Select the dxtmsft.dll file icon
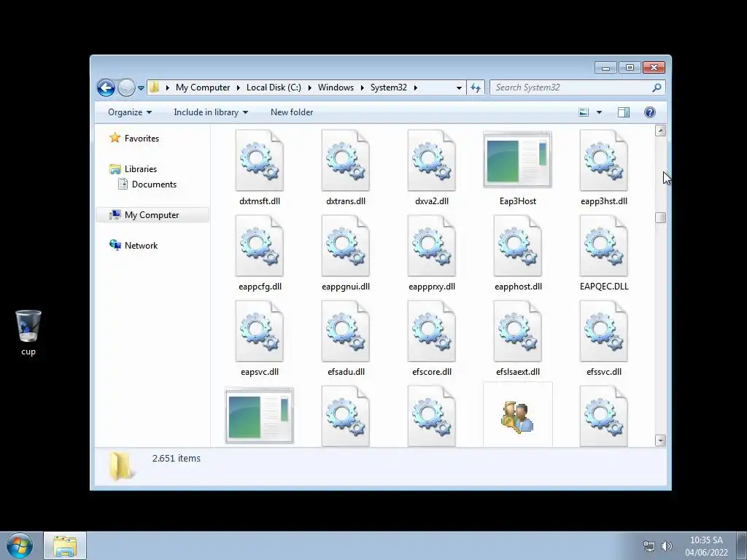 [260, 160]
